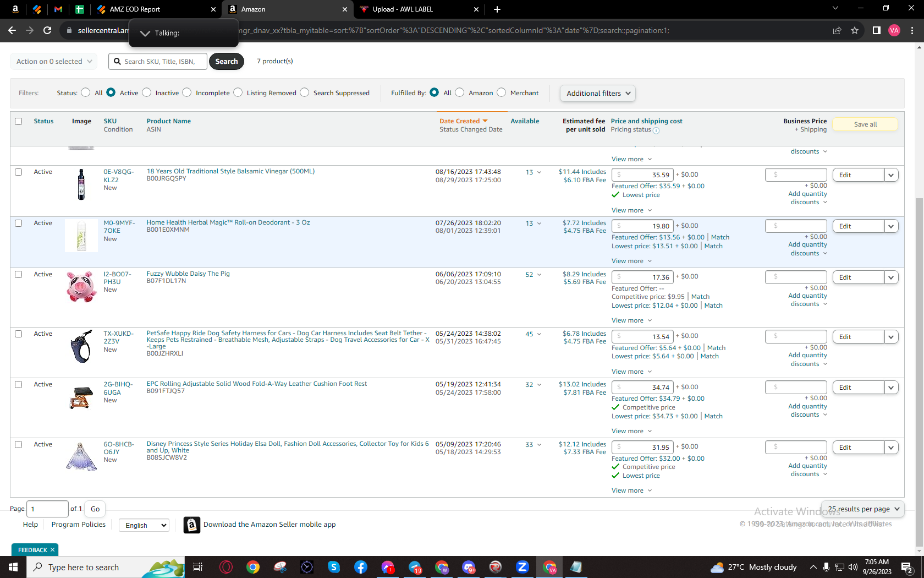
Task: Open the EPC Rolling Foot Rest product link
Action: (x=257, y=384)
